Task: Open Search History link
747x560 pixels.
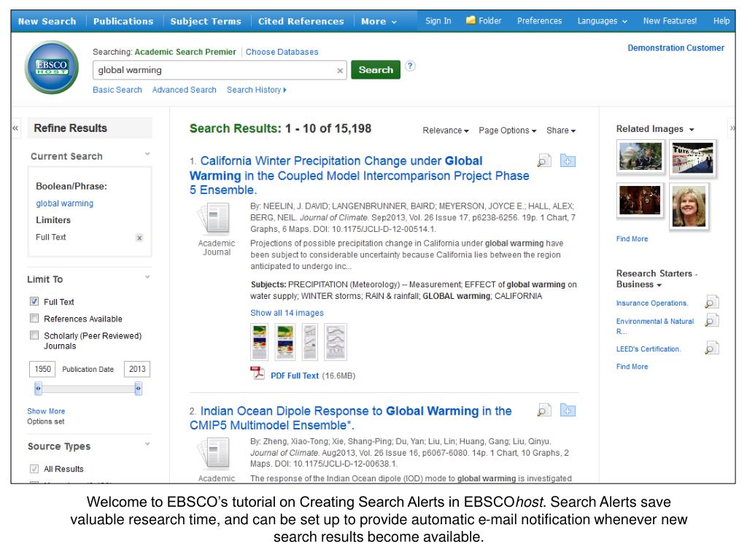Action: 256,90
